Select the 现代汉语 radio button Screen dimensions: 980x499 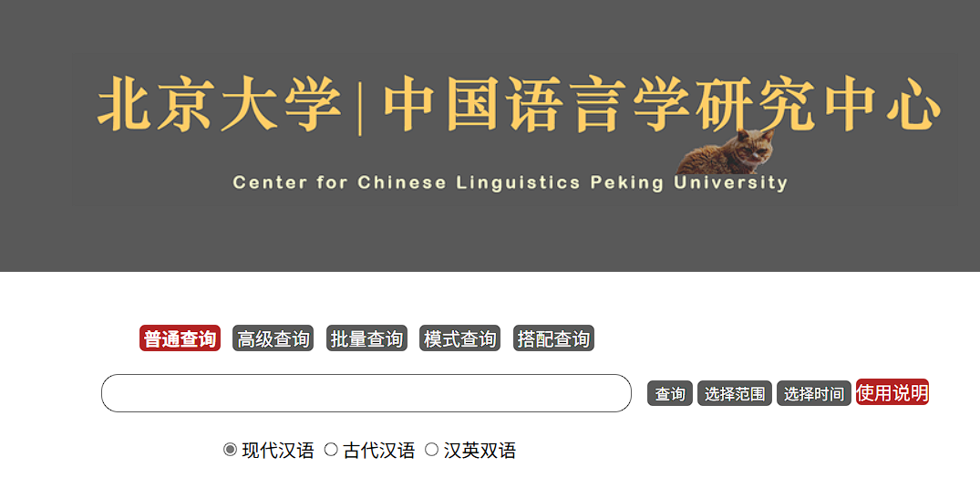[230, 450]
